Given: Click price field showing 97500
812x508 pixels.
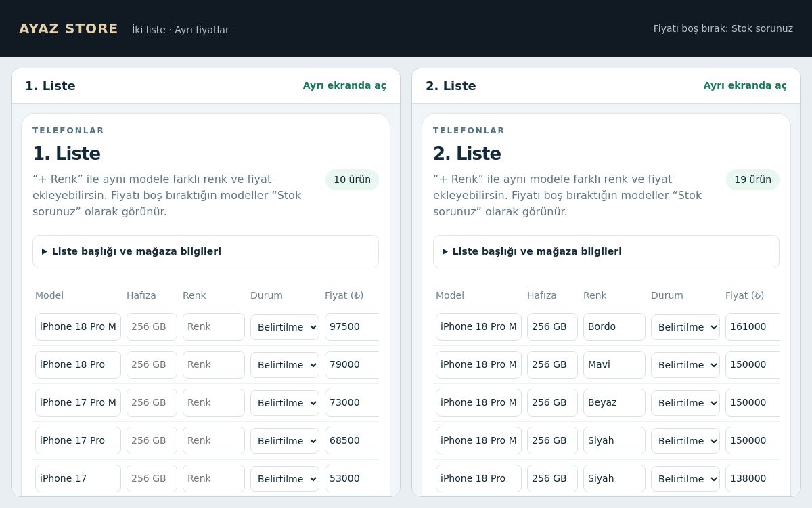Looking at the screenshot, I should (352, 326).
